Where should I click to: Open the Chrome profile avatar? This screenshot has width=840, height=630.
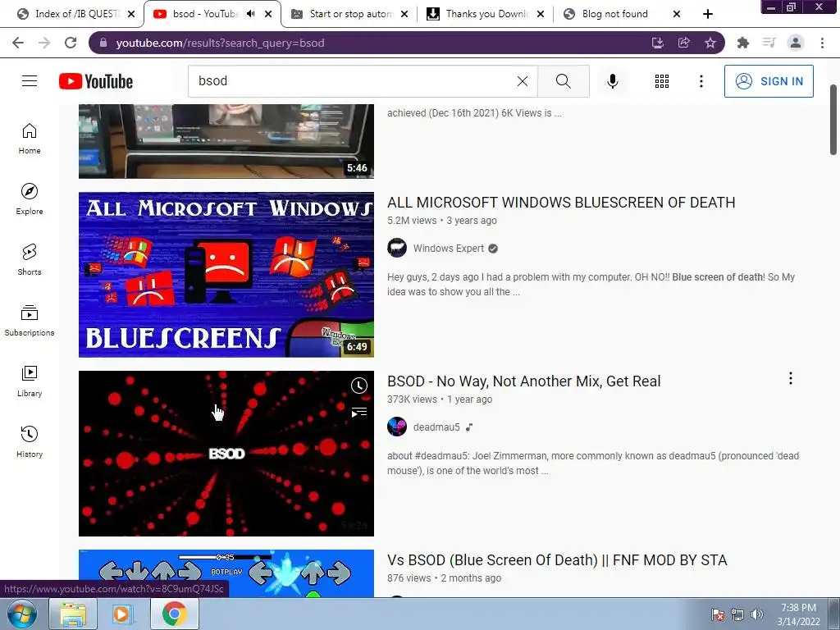[796, 43]
